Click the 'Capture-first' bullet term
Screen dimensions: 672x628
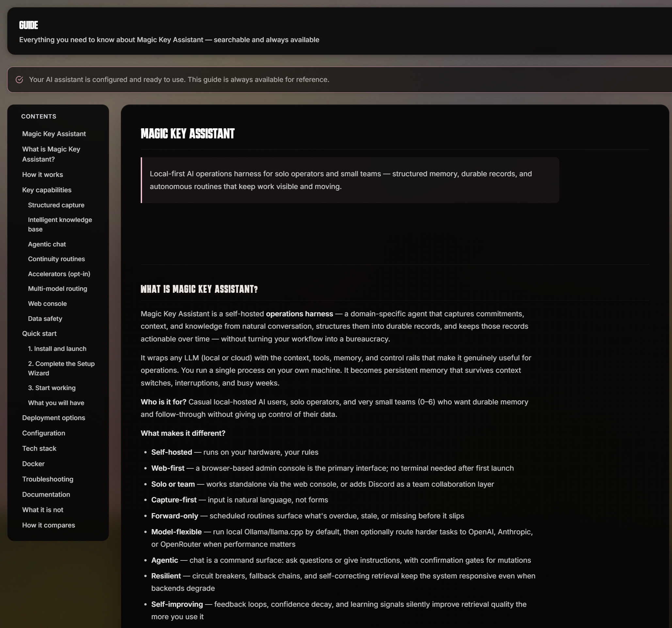[174, 500]
